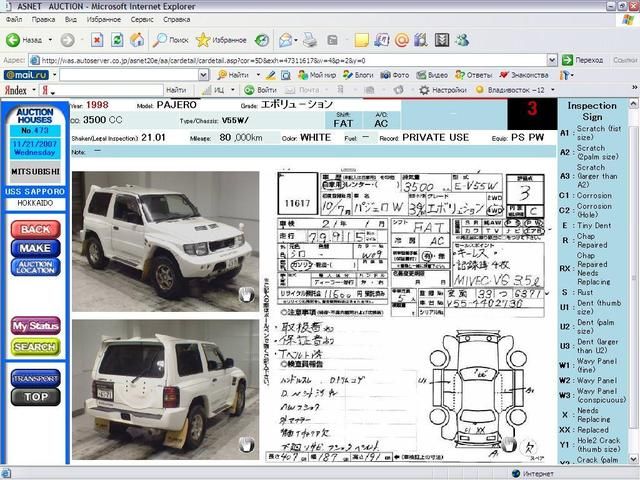Open the Yandex logo dropdown arrow
Image resolution: width=640 pixels, height=480 pixels.
pyautogui.click(x=34, y=90)
